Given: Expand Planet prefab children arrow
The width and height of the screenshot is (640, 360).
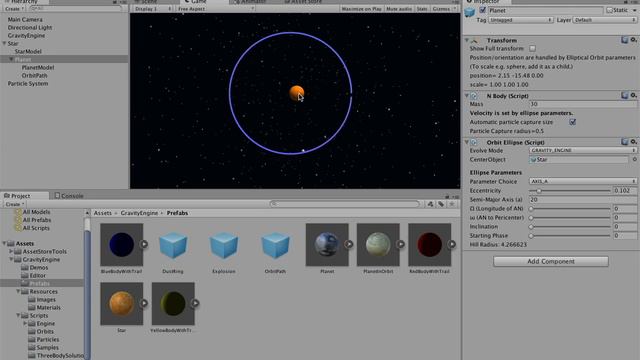Looking at the screenshot, I should pyautogui.click(x=349, y=244).
